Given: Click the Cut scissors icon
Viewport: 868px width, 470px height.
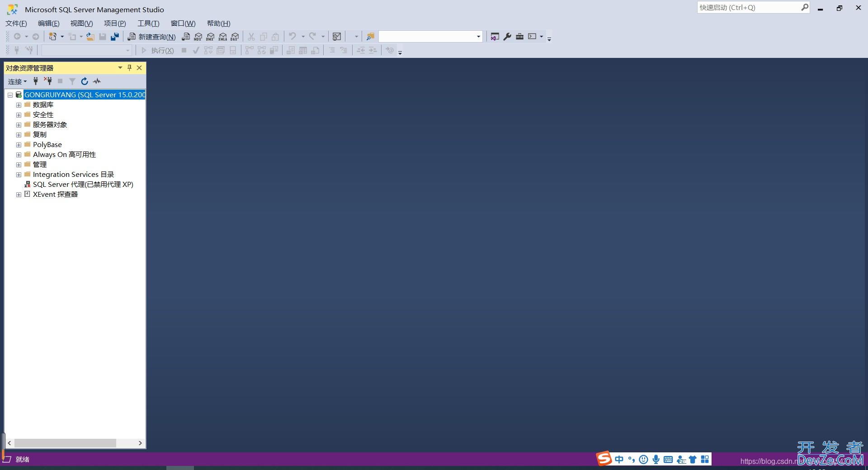Looking at the screenshot, I should coord(251,37).
